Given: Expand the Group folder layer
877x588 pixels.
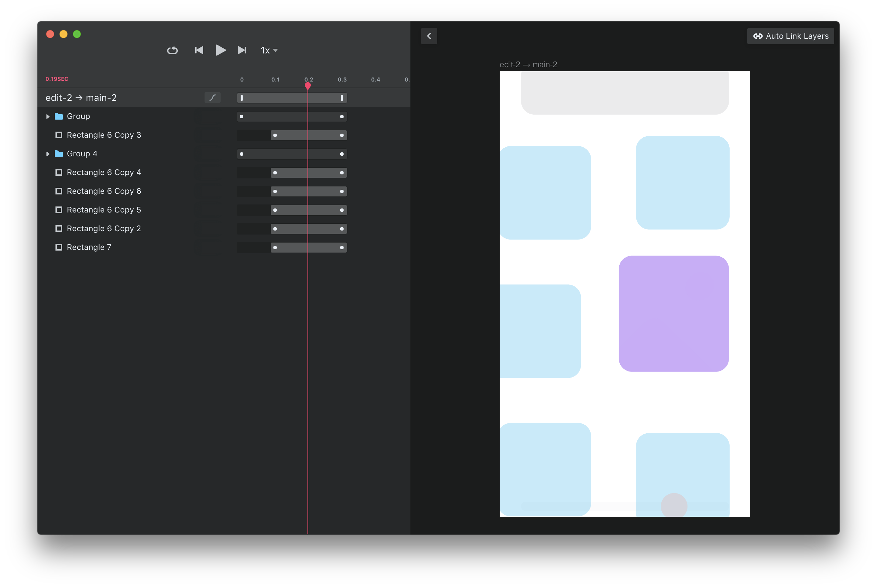Looking at the screenshot, I should click(48, 117).
